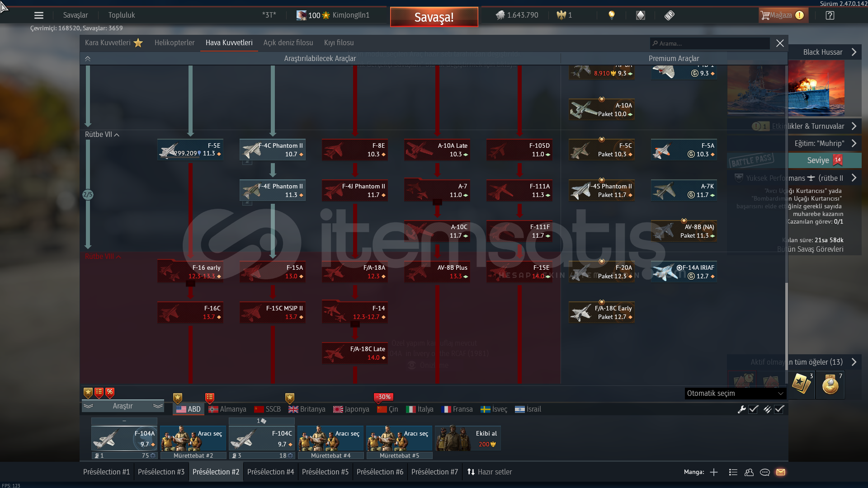Open the Araştır dropdown button

click(123, 406)
